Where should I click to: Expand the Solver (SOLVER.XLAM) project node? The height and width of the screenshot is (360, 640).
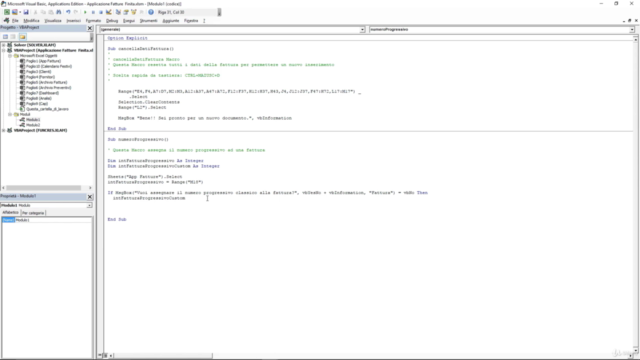tap(4, 45)
